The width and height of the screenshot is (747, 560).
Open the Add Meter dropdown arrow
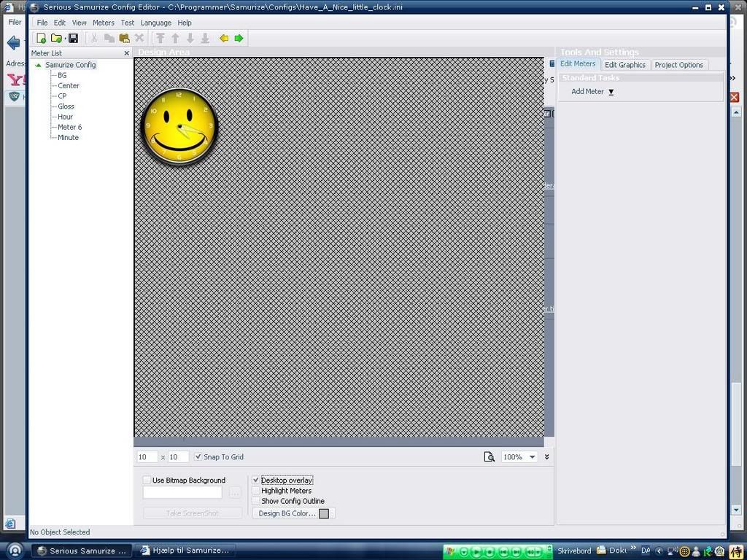[x=611, y=92]
